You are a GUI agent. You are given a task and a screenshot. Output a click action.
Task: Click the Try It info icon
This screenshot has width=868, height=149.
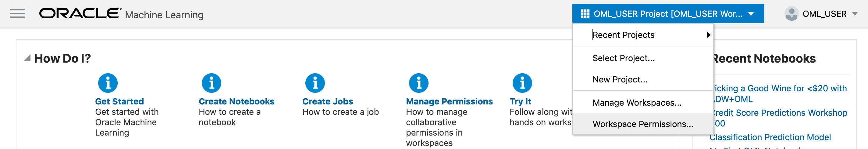click(x=522, y=83)
